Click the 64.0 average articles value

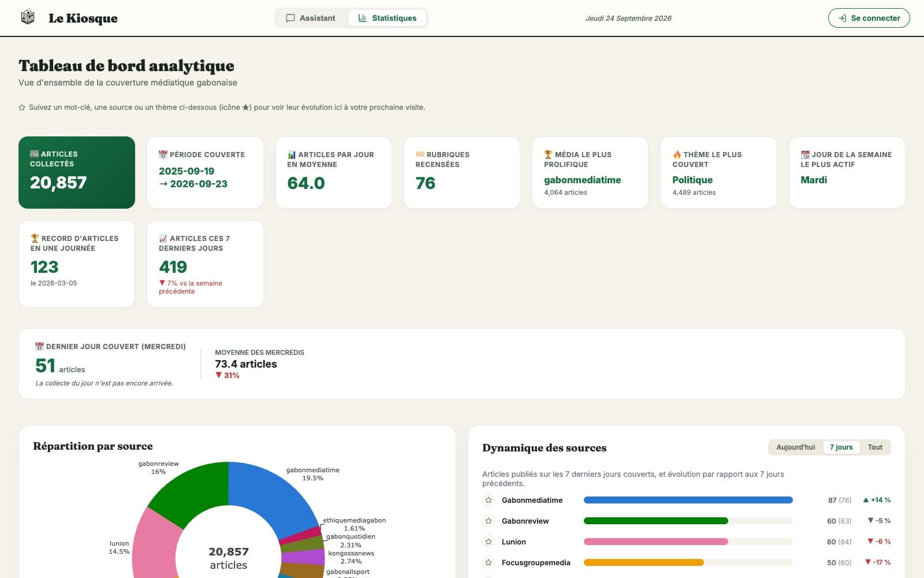point(306,183)
